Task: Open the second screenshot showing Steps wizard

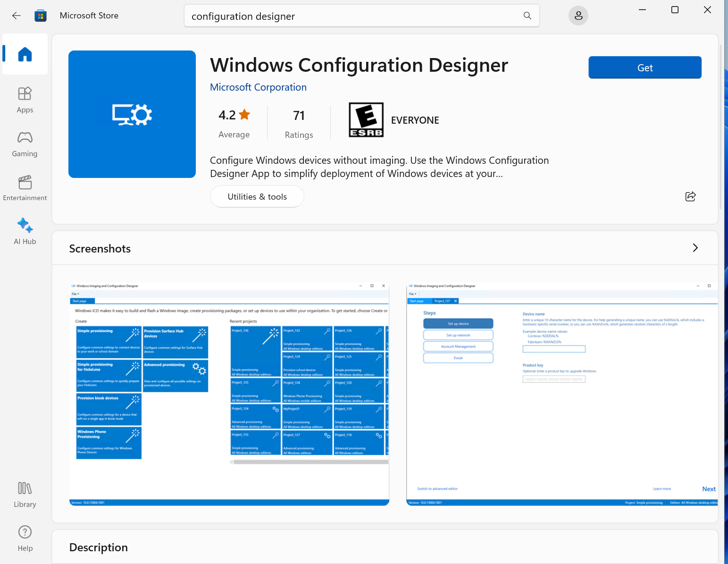Action: [561, 394]
